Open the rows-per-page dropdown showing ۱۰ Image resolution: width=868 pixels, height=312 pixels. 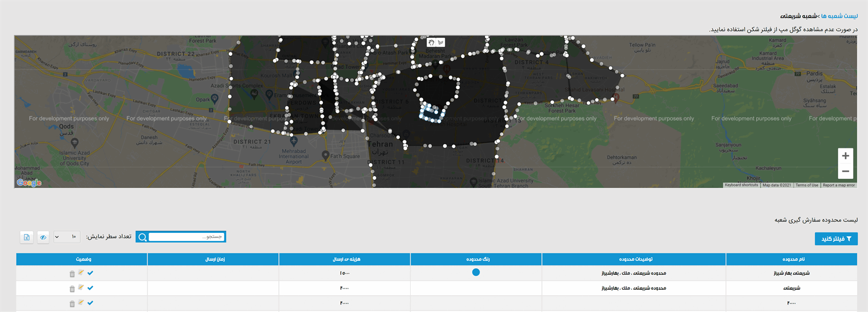[x=67, y=237]
